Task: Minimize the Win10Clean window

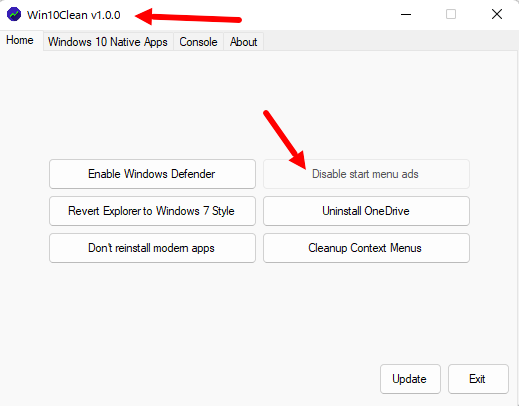Action: [406, 14]
